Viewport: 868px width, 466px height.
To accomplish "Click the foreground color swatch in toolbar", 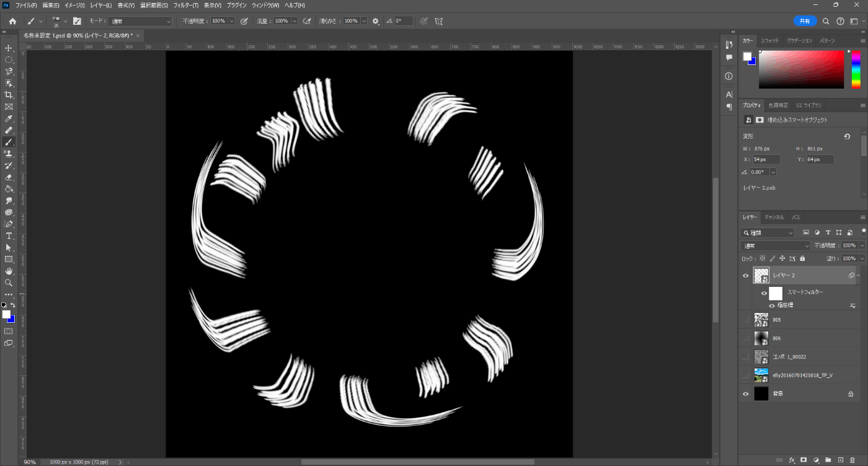I will [6, 315].
